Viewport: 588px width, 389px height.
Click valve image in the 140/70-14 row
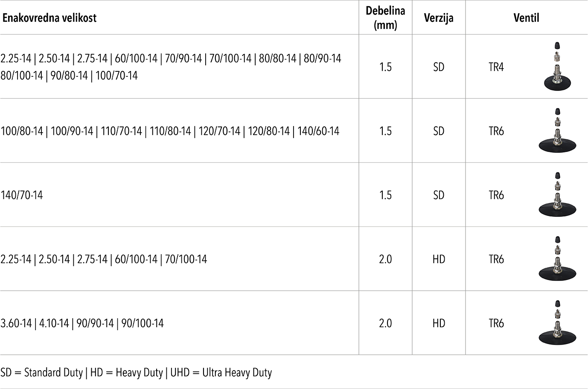coord(557,195)
